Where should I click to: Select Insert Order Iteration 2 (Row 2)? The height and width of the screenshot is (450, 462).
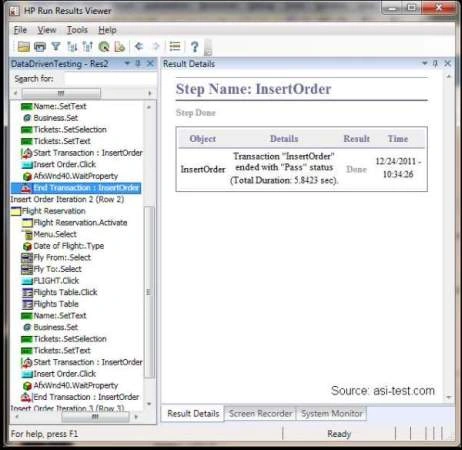coord(67,199)
